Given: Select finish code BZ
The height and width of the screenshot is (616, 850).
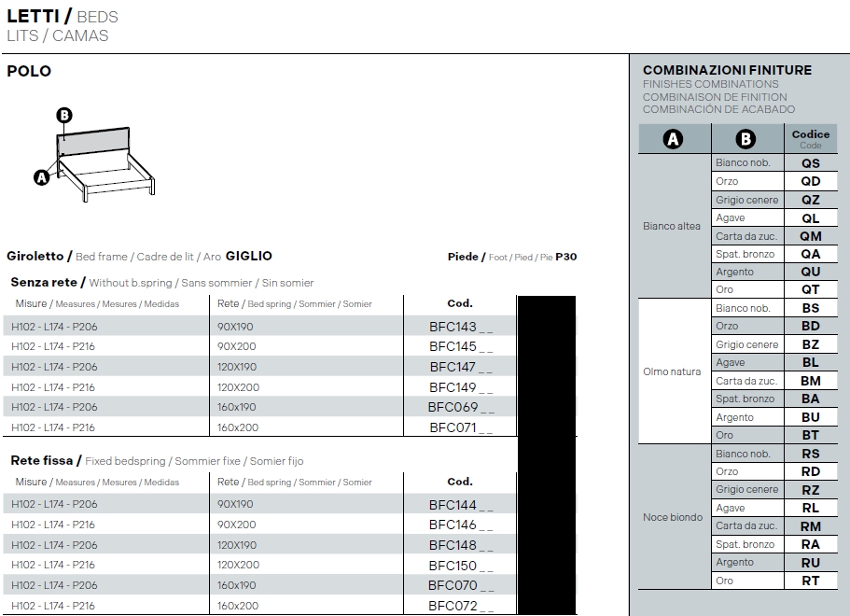Looking at the screenshot, I should pos(811,344).
